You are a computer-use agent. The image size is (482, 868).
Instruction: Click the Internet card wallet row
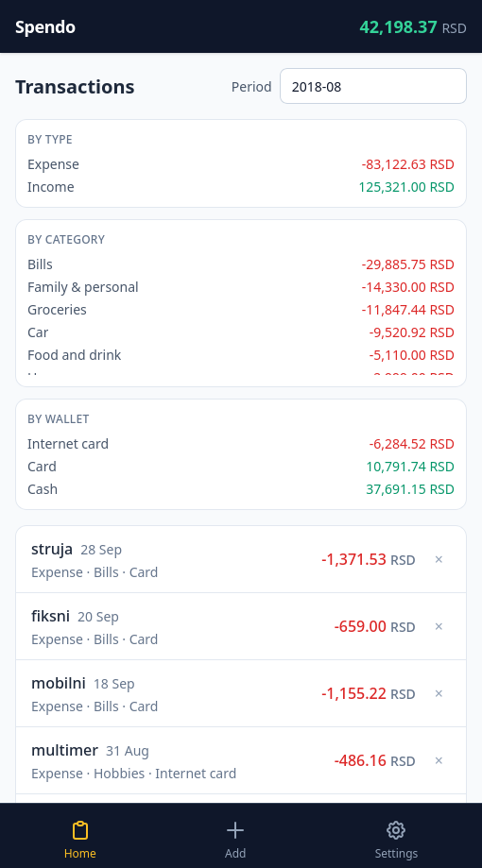[x=241, y=444]
